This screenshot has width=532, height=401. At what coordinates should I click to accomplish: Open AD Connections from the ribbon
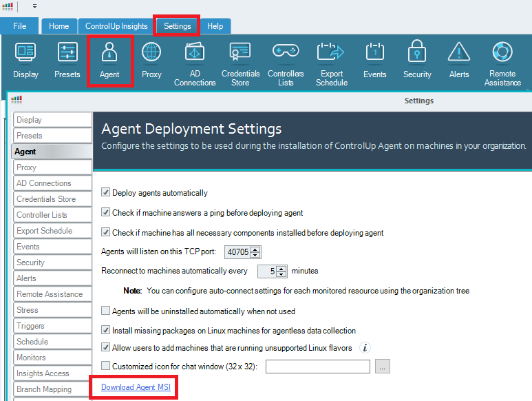point(195,63)
